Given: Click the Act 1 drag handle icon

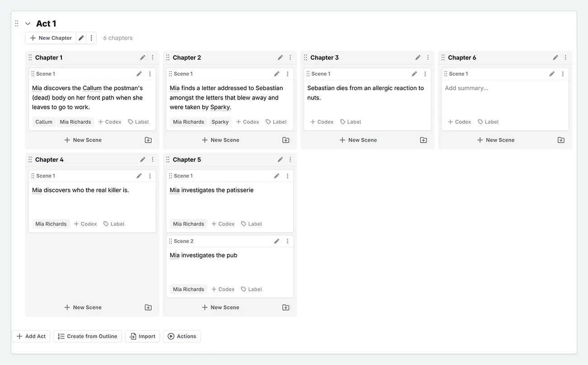Looking at the screenshot, I should [17, 24].
